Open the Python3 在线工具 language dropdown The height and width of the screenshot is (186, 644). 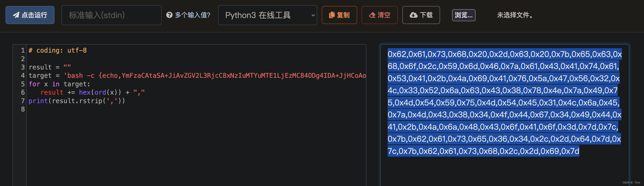click(267, 15)
